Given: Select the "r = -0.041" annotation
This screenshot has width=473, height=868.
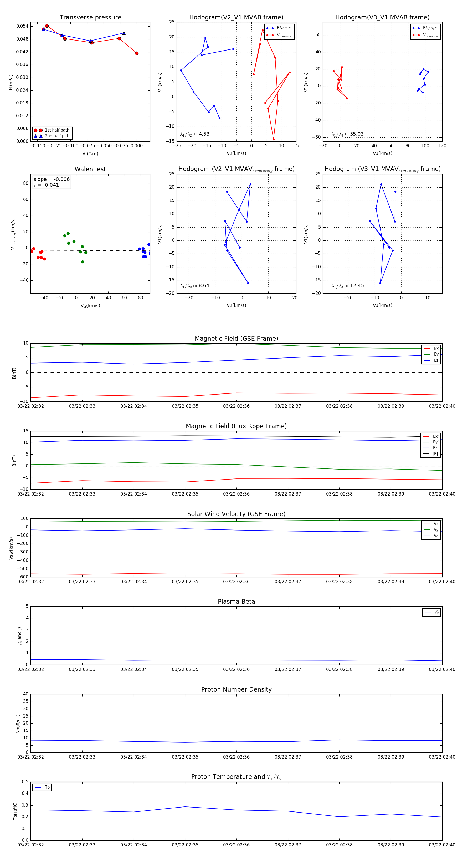Looking at the screenshot, I should (x=47, y=185).
